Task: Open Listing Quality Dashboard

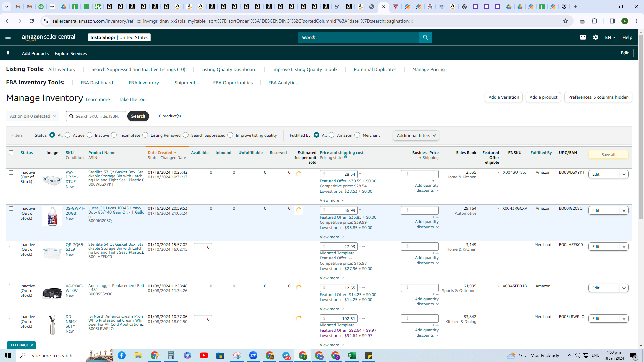Action: 229,69
